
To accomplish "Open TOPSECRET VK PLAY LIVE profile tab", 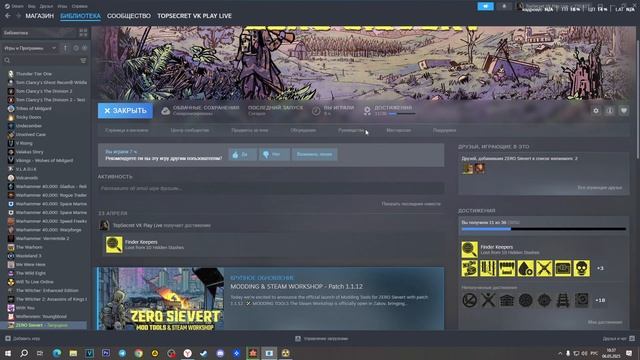I will tap(194, 16).
